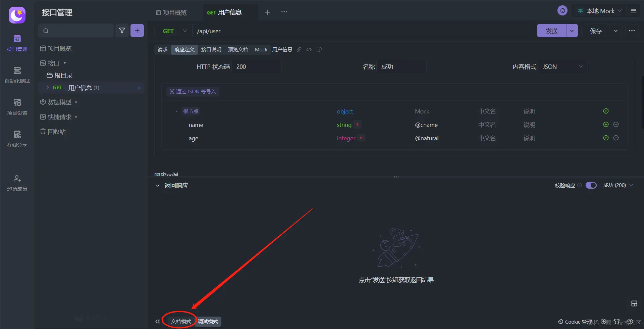644x329 pixels.
Task: Open the 发送 button dropdown arrow
Action: click(x=572, y=31)
